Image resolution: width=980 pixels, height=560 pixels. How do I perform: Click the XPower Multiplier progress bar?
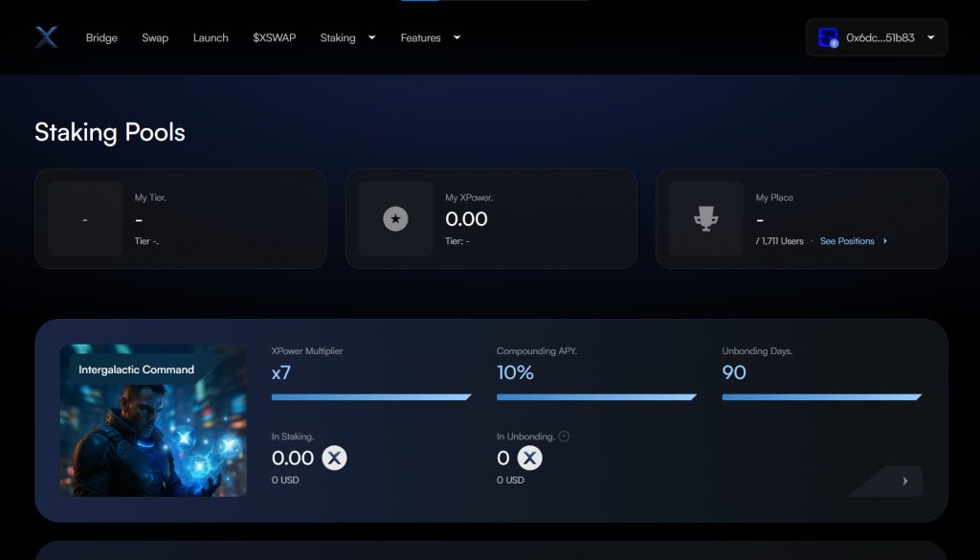pos(370,396)
